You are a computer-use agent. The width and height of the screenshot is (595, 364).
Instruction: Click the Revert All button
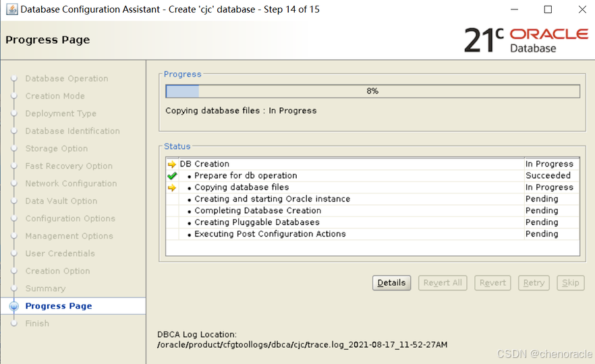click(x=443, y=283)
